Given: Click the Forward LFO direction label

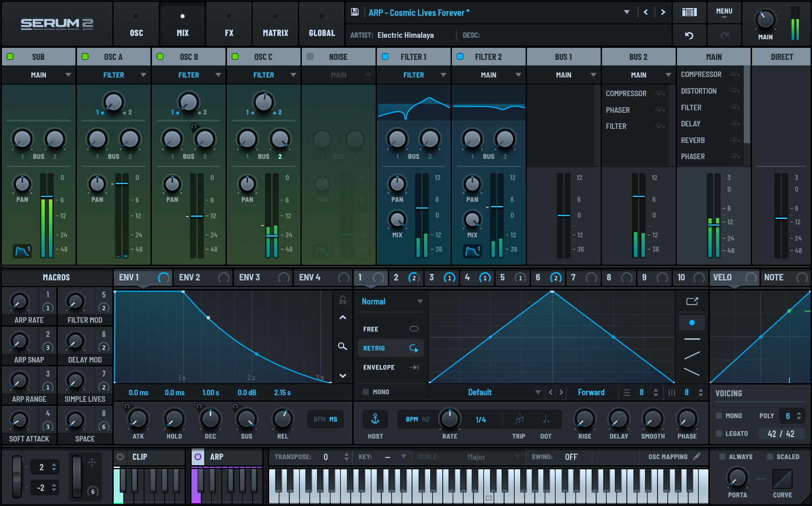Looking at the screenshot, I should [591, 392].
